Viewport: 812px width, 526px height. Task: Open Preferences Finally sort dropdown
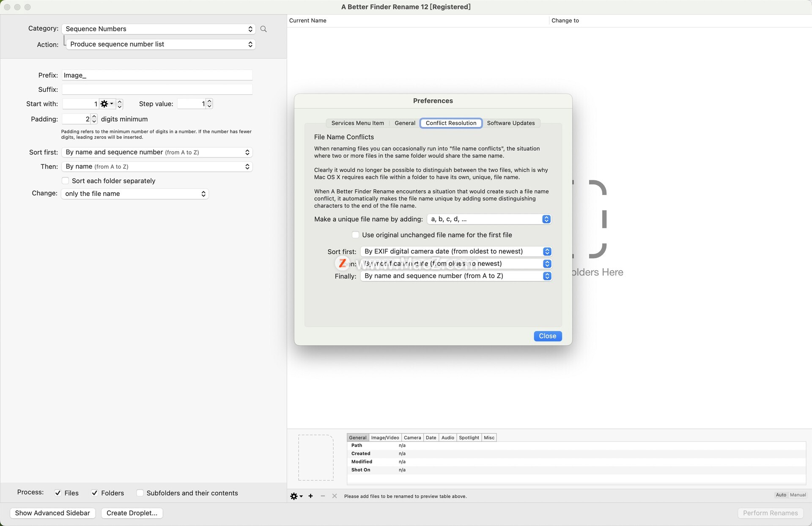pyautogui.click(x=456, y=276)
